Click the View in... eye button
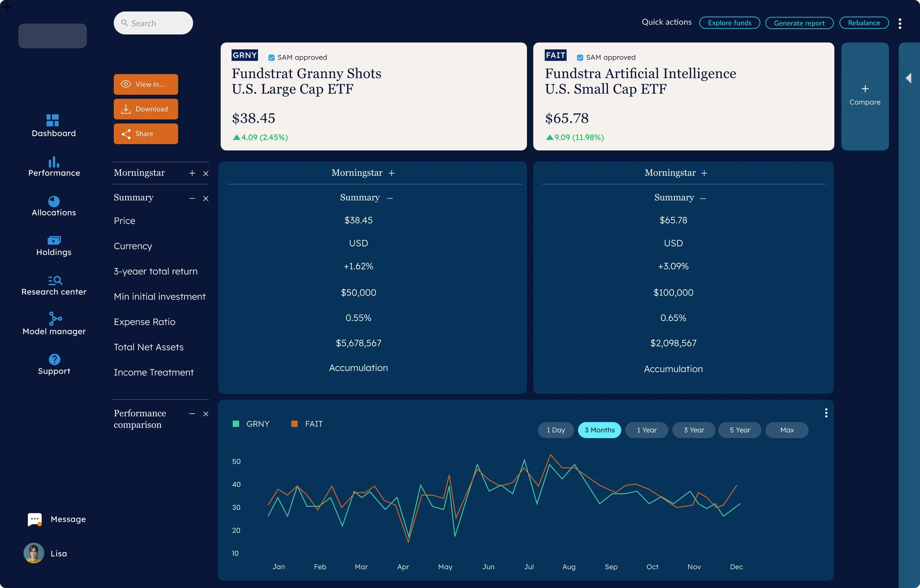Image resolution: width=920 pixels, height=588 pixels. click(x=146, y=84)
